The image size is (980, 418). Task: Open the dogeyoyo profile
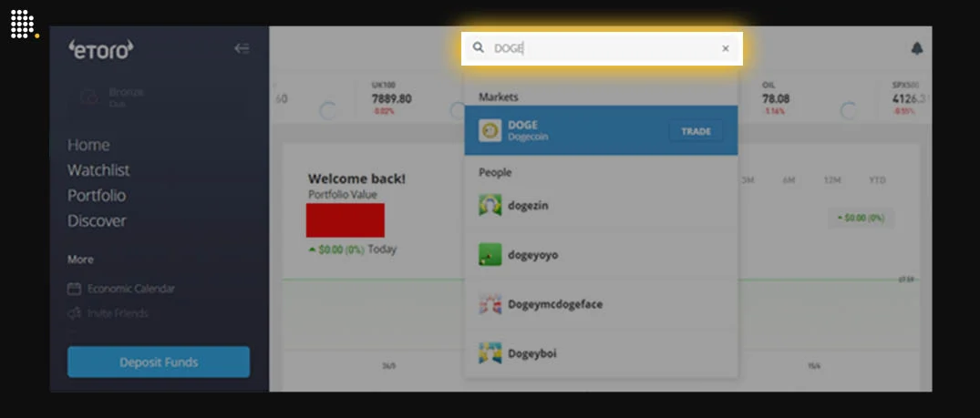(601, 254)
